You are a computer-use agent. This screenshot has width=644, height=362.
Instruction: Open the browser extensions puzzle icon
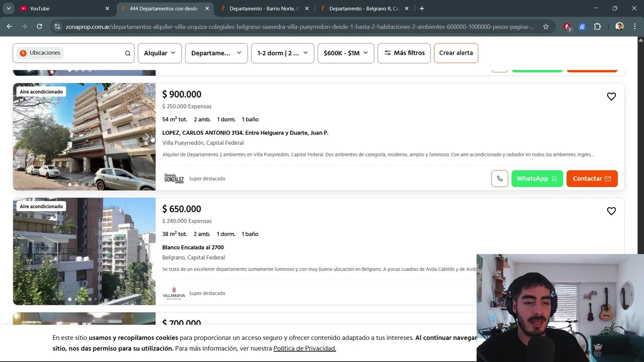597,27
